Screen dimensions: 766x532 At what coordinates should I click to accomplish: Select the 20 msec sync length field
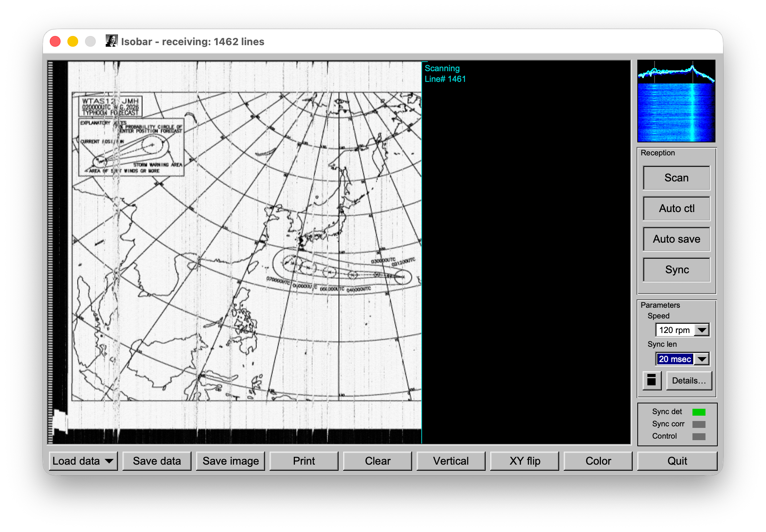click(x=675, y=359)
